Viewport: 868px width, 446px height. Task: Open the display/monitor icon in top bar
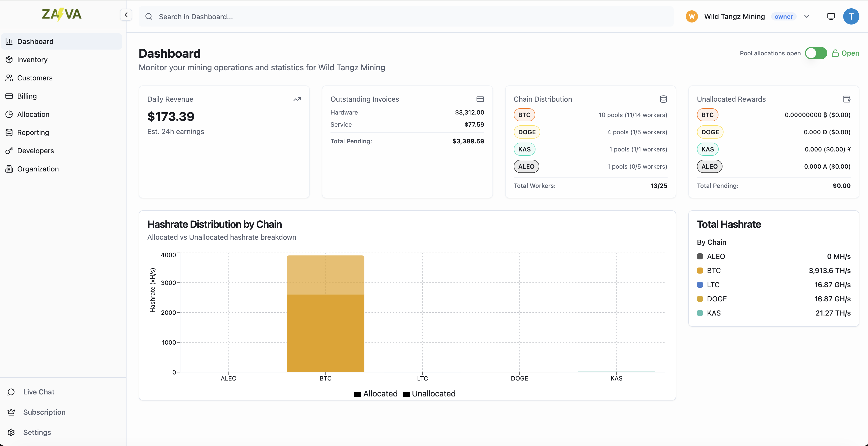pos(831,16)
